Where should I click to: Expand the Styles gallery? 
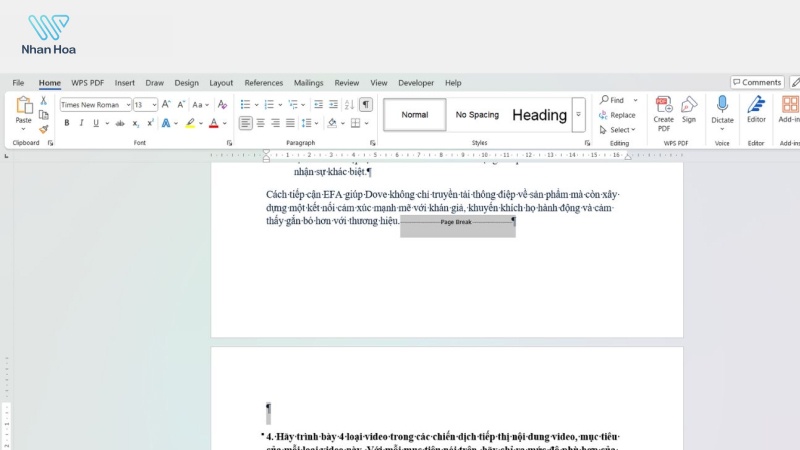coord(579,114)
